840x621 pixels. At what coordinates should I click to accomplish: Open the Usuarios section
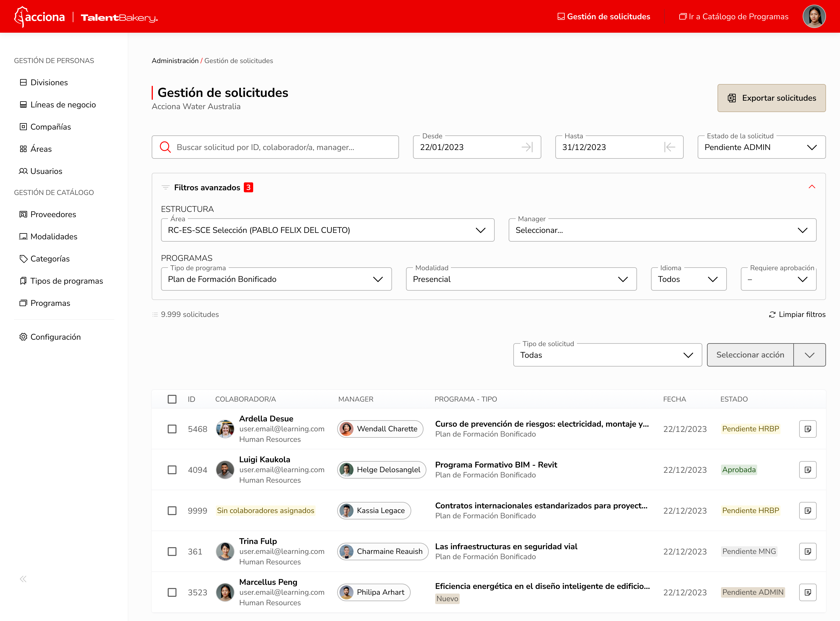[x=46, y=171]
